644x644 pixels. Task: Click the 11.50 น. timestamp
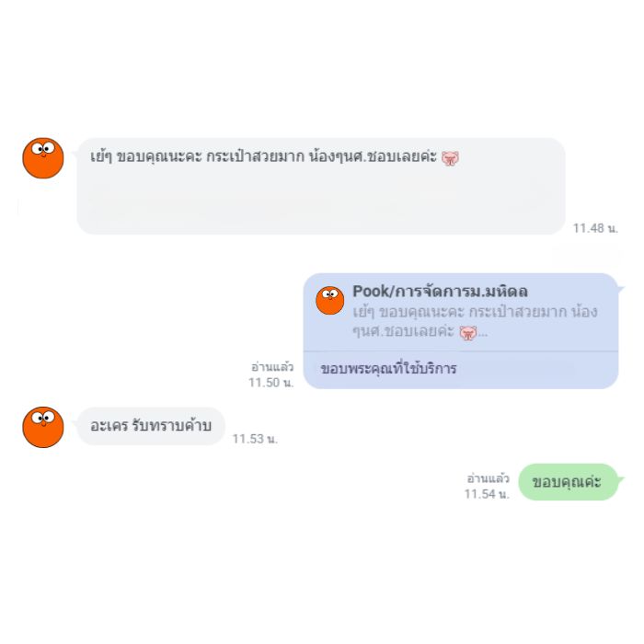[271, 383]
